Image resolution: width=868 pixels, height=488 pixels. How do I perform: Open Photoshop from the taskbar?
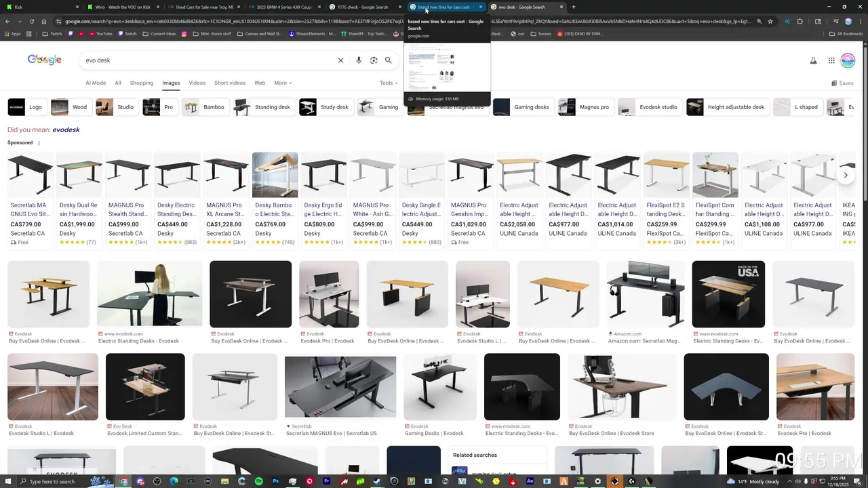click(x=276, y=481)
